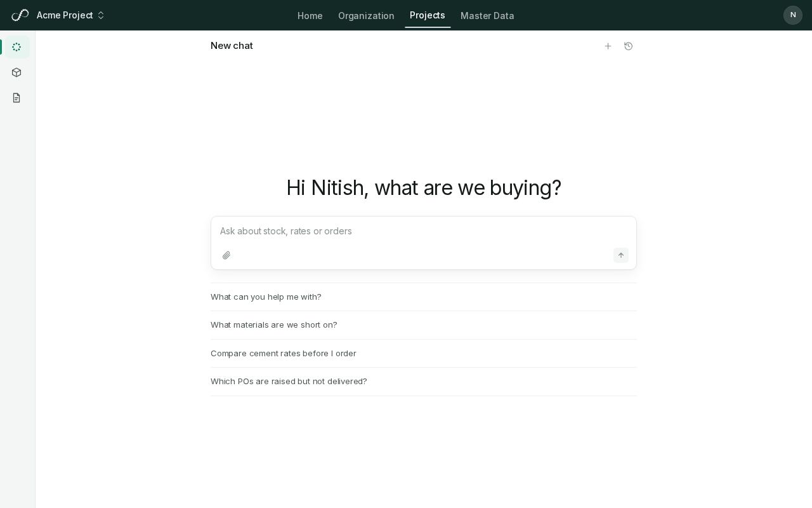The height and width of the screenshot is (508, 812).
Task: Select the assistant chat sidebar icon
Action: 16,47
